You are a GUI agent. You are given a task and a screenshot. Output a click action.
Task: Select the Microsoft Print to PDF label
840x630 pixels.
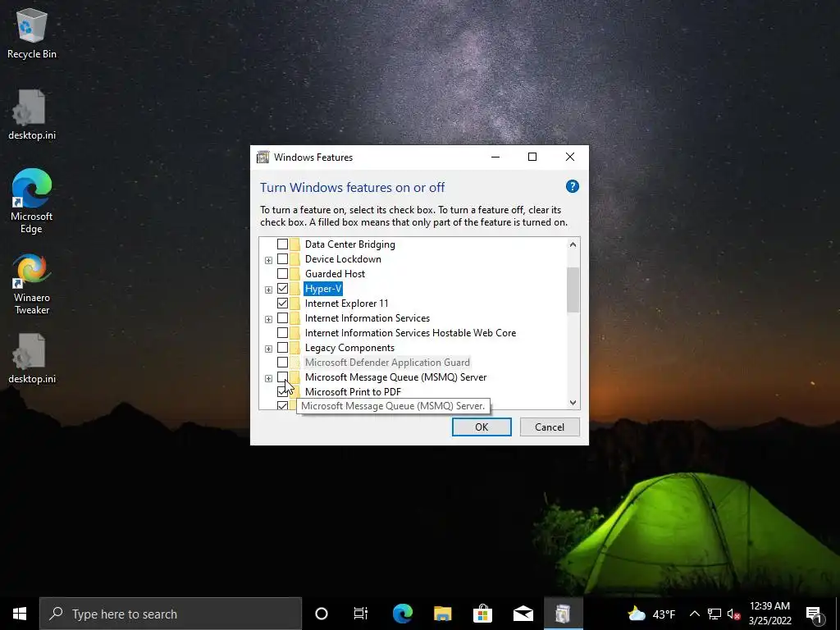click(x=353, y=391)
